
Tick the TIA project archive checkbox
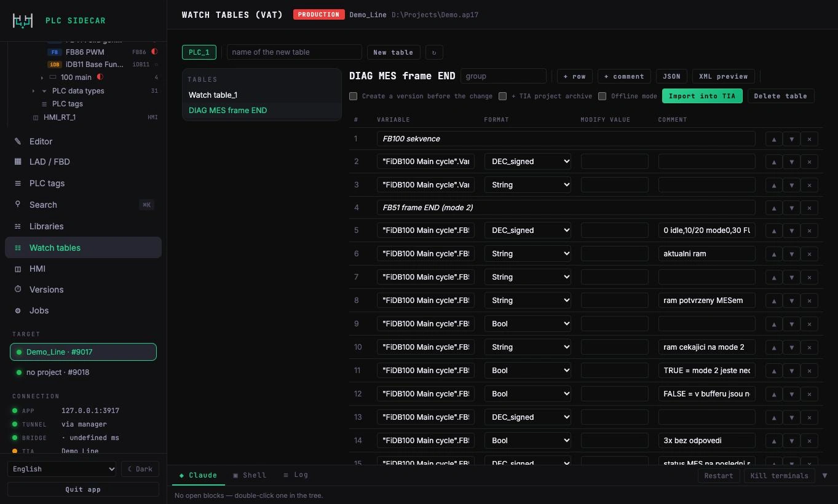(x=503, y=96)
